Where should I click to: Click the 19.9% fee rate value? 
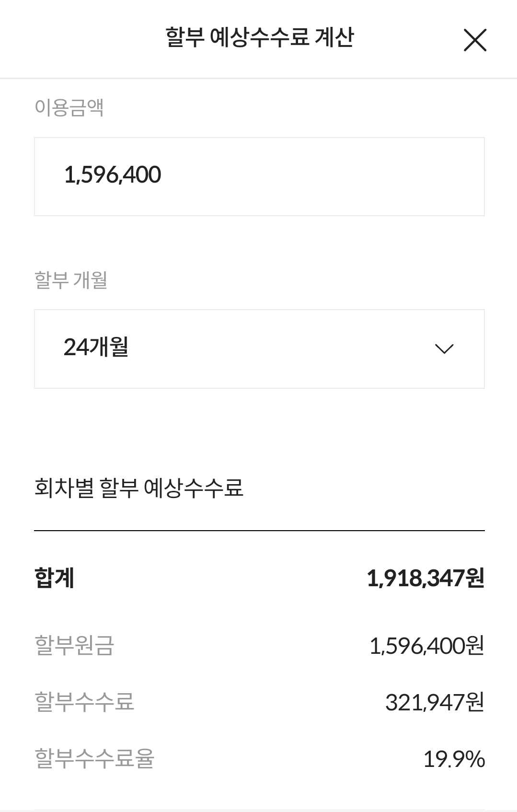tap(454, 759)
